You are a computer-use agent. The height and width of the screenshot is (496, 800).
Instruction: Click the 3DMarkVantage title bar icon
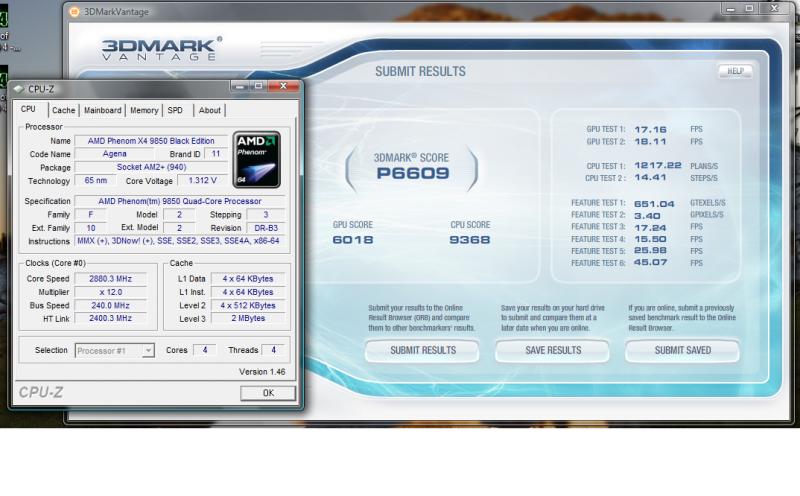tap(74, 11)
